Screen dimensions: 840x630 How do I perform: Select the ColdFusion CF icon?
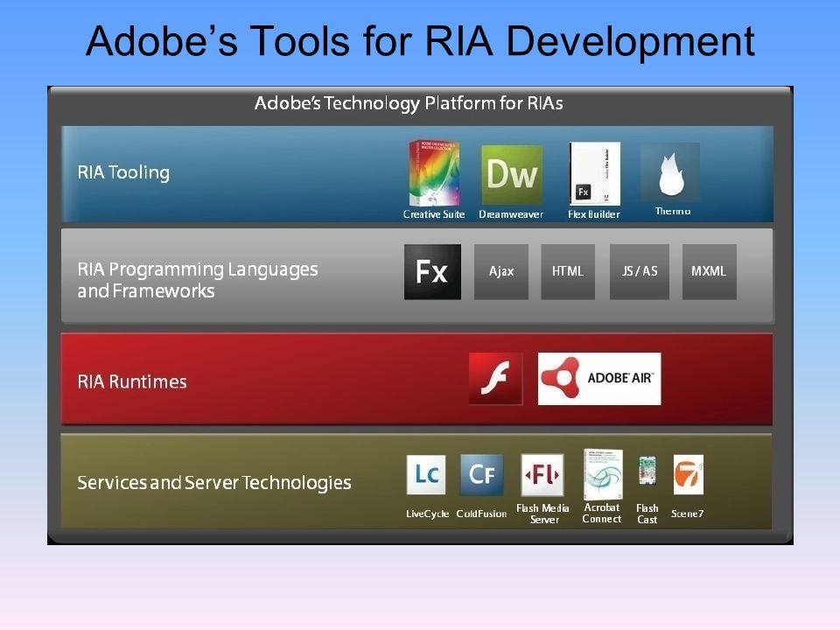coord(481,474)
